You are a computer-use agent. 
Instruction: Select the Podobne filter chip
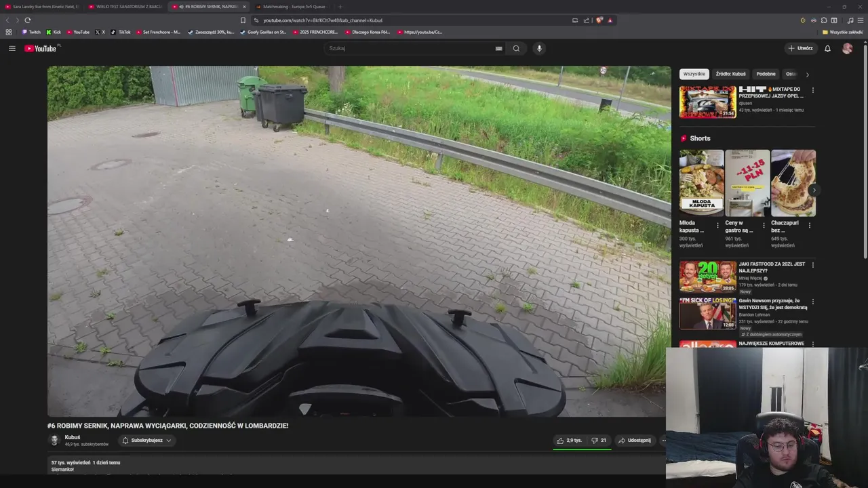pos(766,74)
